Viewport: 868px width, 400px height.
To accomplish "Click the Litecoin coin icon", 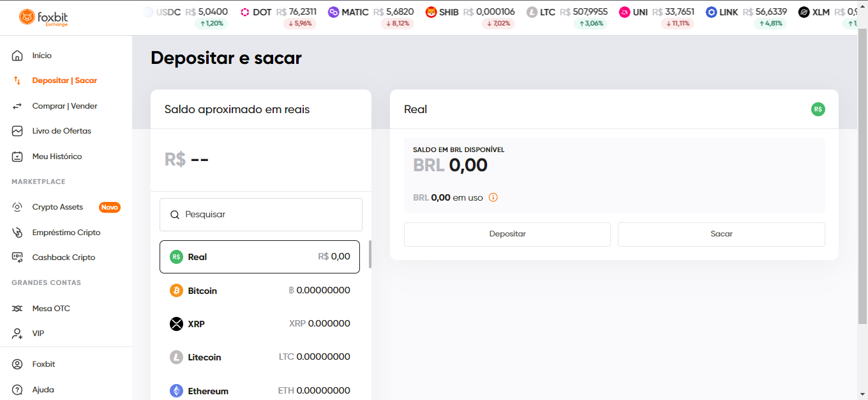I will click(176, 357).
